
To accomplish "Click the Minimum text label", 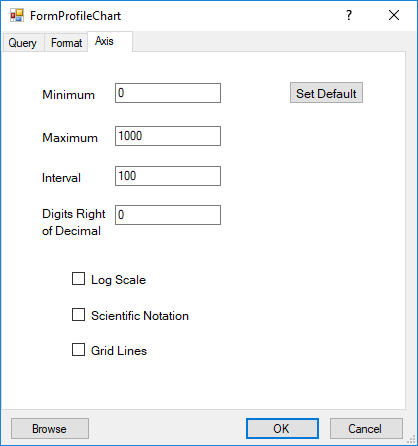I will (69, 95).
